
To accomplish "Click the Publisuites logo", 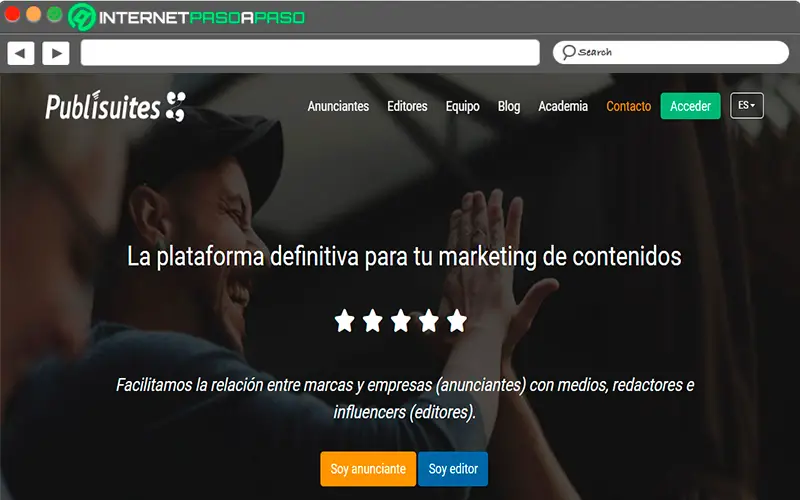I will 116,106.
